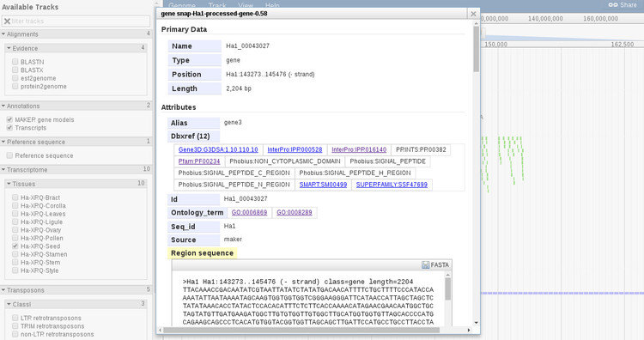Collapse the Alignments category

coord(76,34)
